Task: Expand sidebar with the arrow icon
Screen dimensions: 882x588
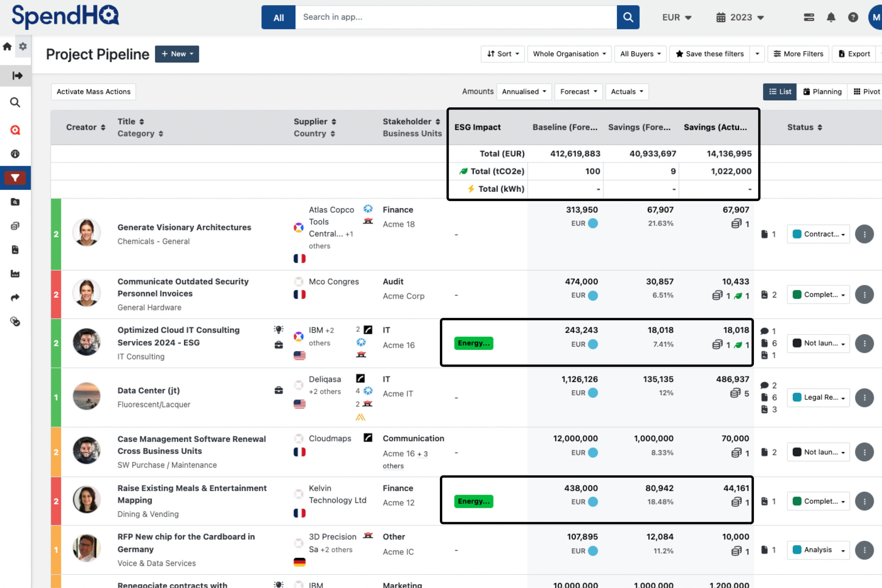Action: coord(17,76)
